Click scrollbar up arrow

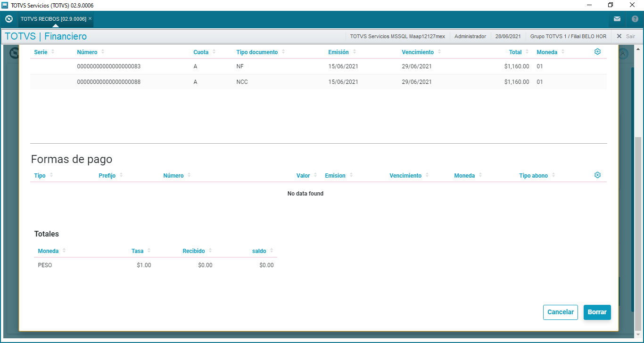pyautogui.click(x=639, y=49)
